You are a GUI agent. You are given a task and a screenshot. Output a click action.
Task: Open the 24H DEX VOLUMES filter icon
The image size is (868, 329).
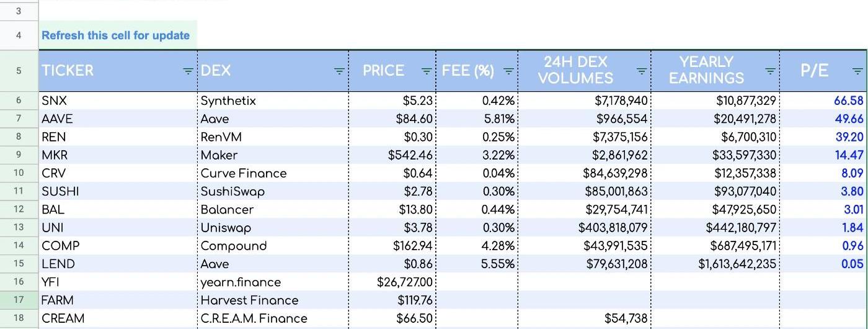(642, 71)
